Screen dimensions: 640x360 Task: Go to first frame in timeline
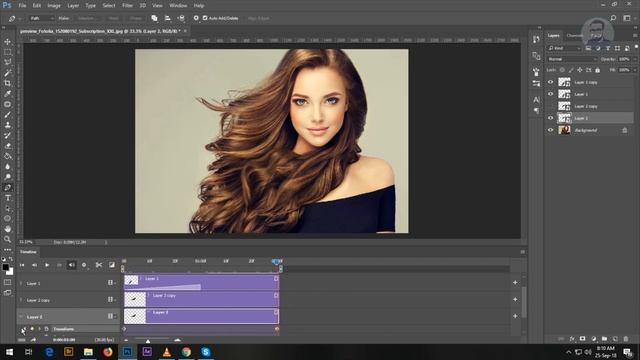click(22, 265)
